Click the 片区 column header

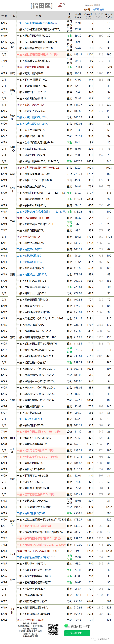(12, 16)
